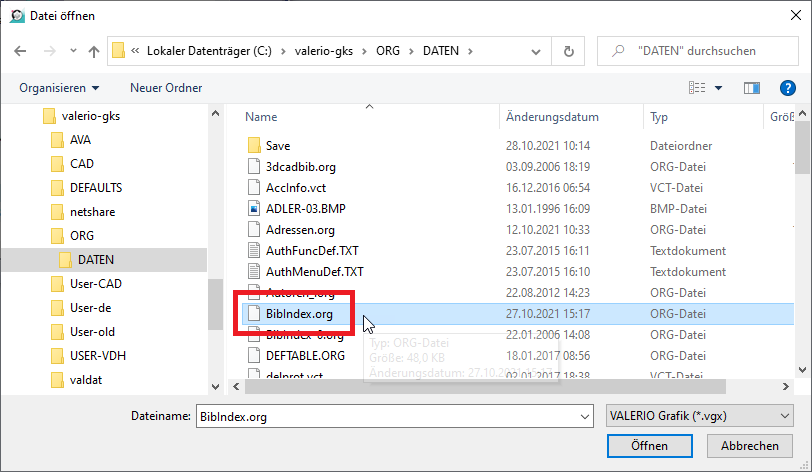Open the Organisieren menu

[59, 88]
